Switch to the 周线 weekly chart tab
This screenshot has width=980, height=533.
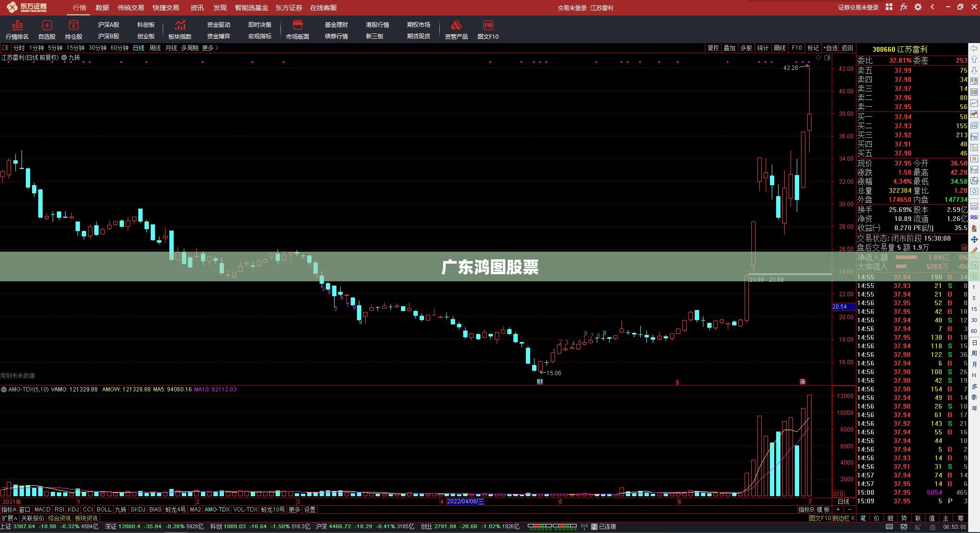pos(155,48)
